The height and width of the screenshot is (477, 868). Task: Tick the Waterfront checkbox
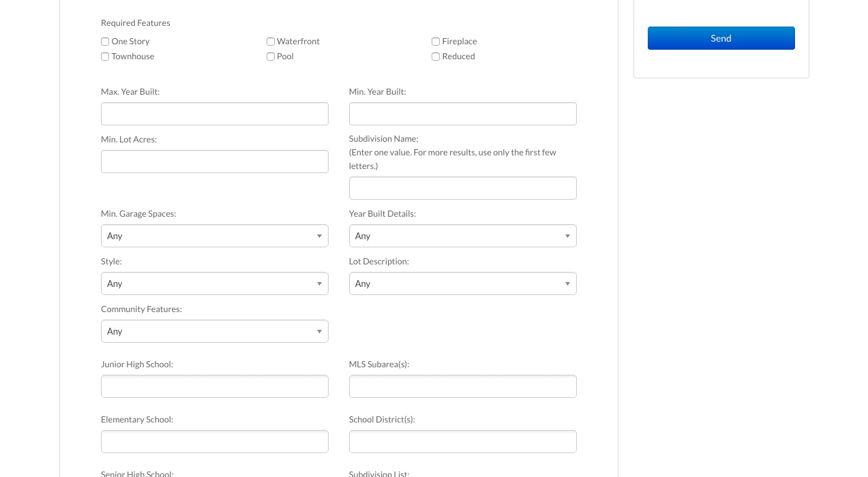[x=271, y=42]
